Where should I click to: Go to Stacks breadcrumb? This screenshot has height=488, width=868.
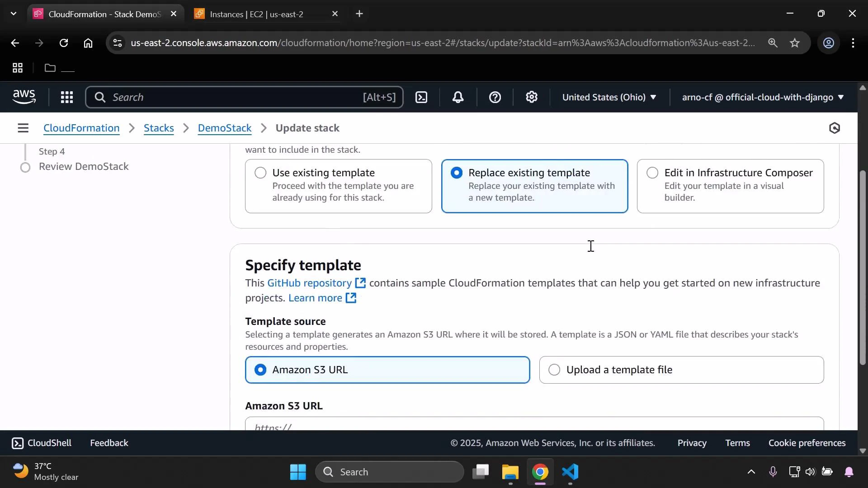point(159,128)
